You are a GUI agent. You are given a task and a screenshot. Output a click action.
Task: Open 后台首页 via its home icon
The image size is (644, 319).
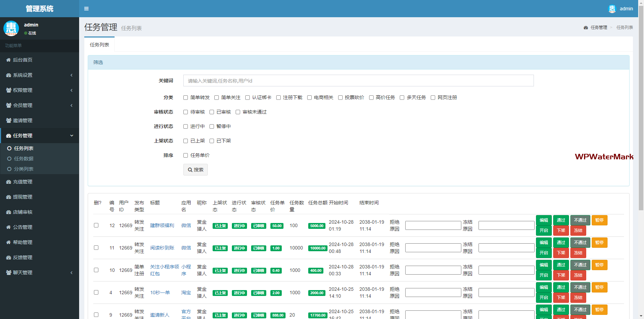coord(9,60)
